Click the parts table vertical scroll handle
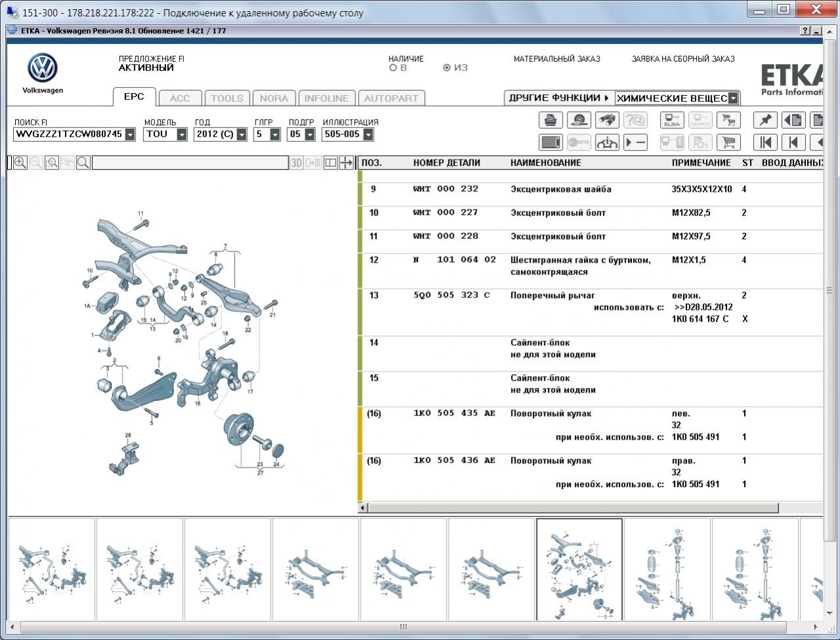840x640 pixels. pyautogui.click(x=830, y=290)
